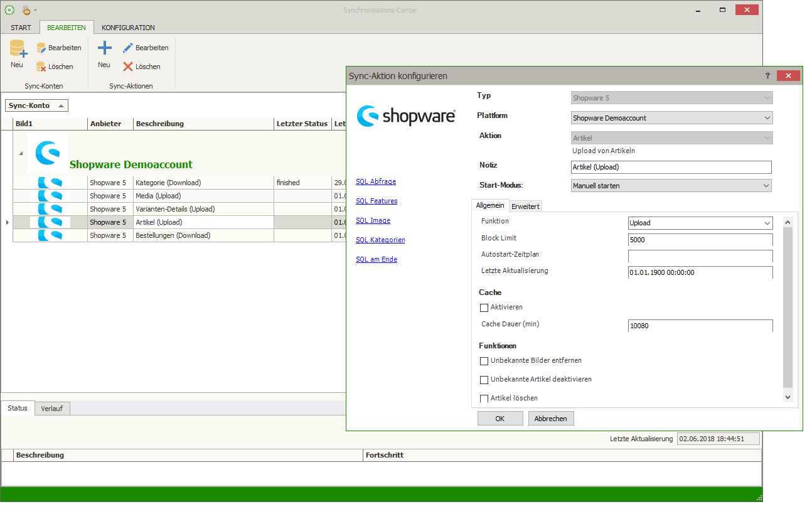
Task: Click the finished status cell
Action: (x=303, y=183)
